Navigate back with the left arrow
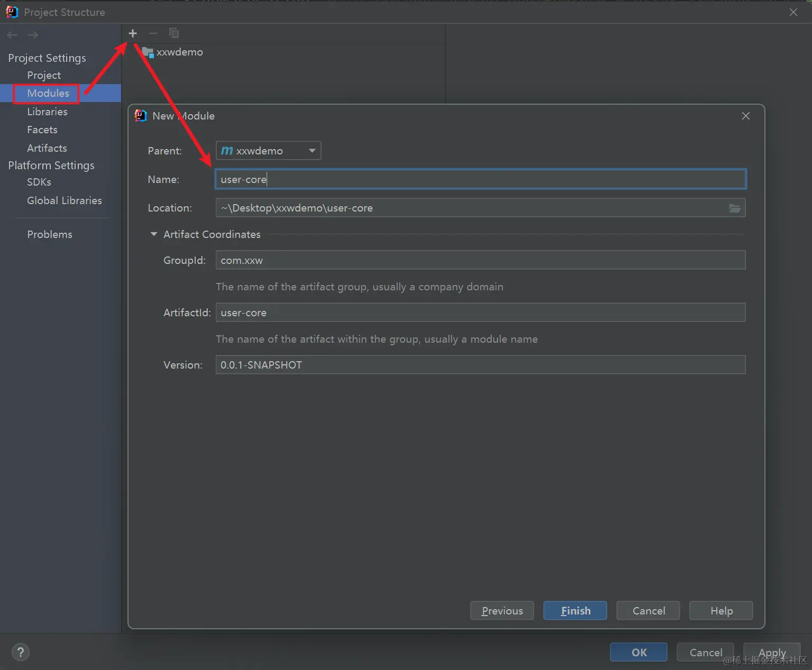This screenshot has height=670, width=812. pos(12,35)
